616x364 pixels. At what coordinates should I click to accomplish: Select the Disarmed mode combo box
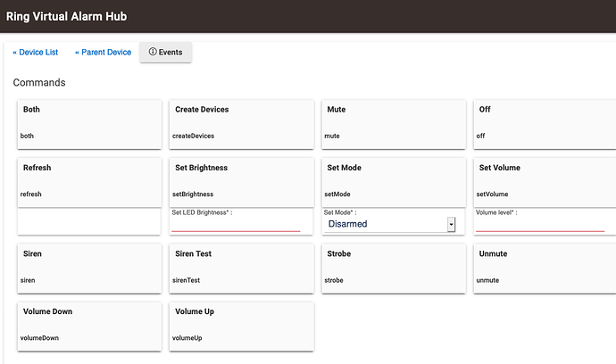coord(390,224)
